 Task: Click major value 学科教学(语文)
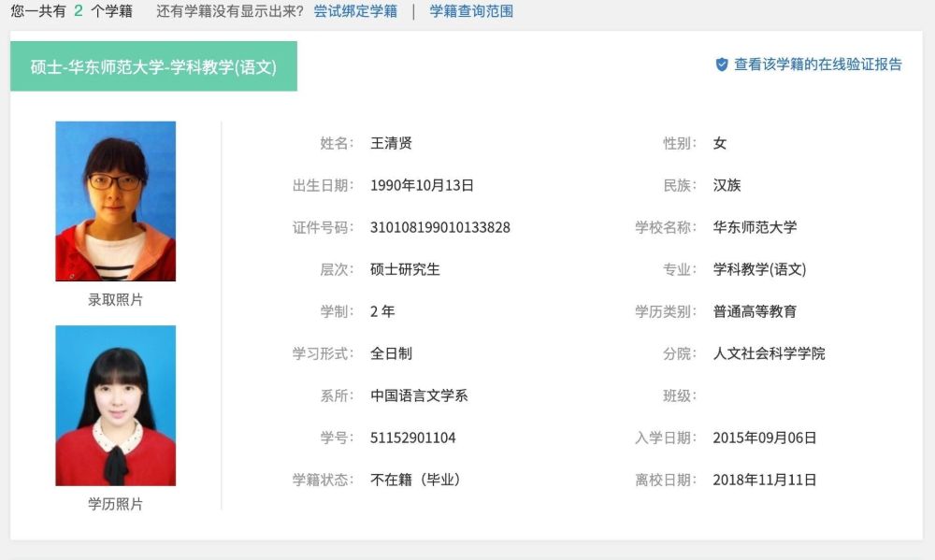[x=759, y=269]
